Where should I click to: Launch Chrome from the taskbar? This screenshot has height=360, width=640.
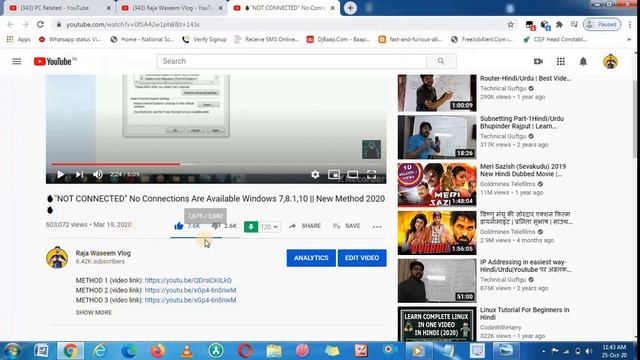pos(70,351)
